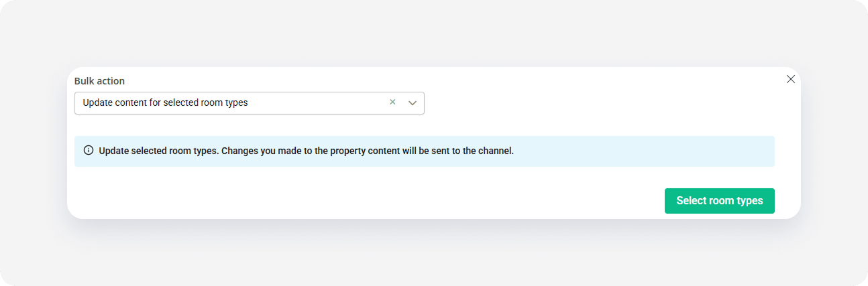868x286 pixels.
Task: Expand the Bulk action dropdown chevron
Action: point(413,103)
